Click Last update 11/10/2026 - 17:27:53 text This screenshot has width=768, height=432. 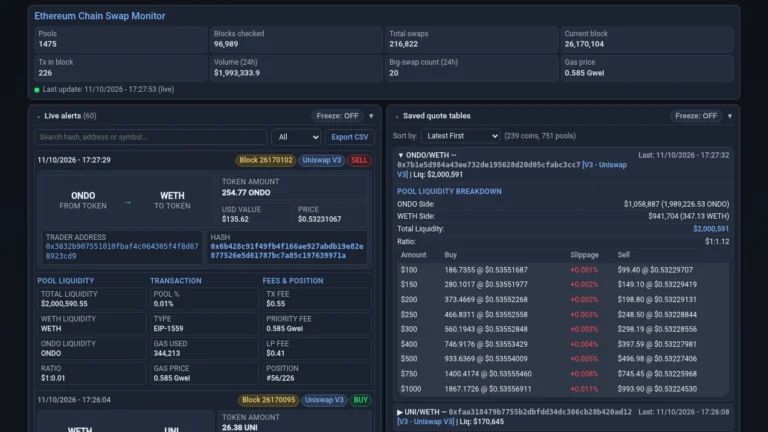108,90
